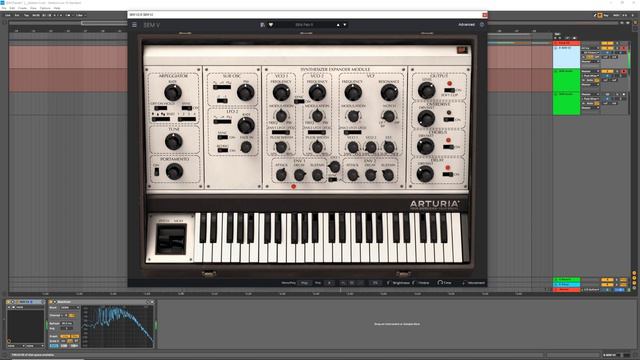Click the Output Level knob
Screen dimensions: 640x360
(x=427, y=90)
